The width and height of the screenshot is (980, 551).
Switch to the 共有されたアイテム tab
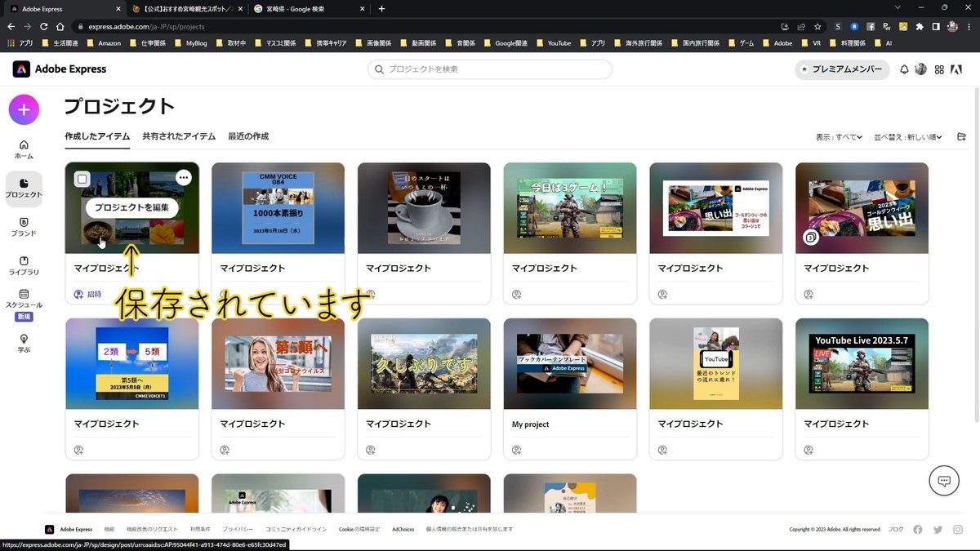(179, 136)
